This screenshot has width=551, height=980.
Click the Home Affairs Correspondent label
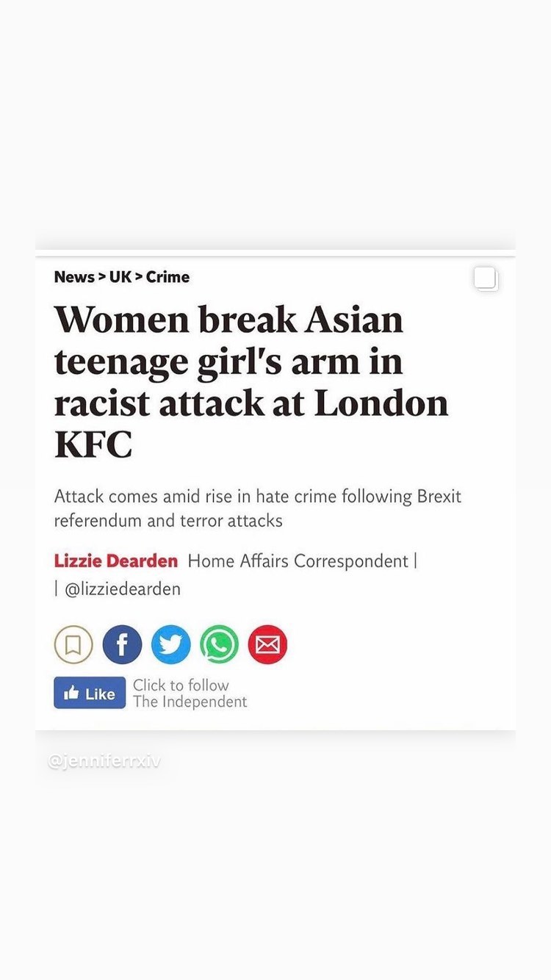click(x=298, y=561)
